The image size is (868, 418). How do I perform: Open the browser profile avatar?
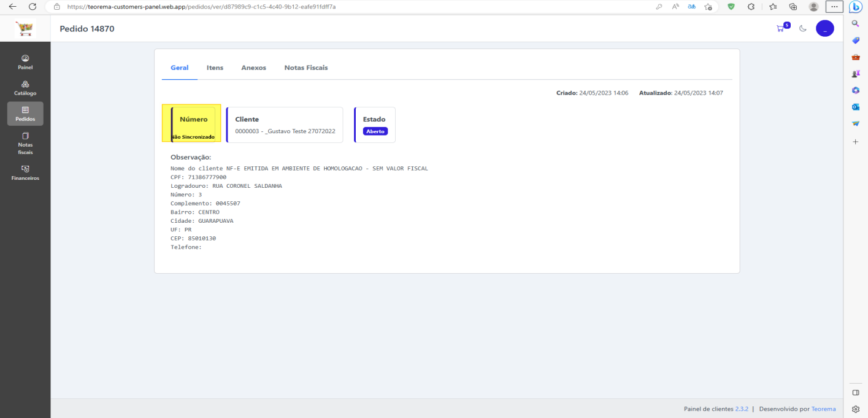[814, 7]
